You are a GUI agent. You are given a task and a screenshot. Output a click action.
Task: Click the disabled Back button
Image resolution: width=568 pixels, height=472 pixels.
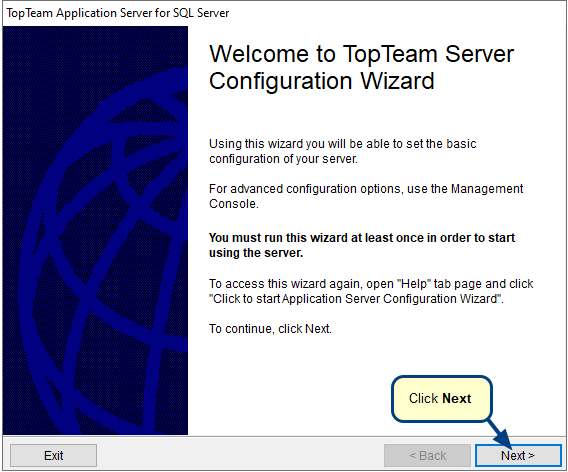coord(427,455)
